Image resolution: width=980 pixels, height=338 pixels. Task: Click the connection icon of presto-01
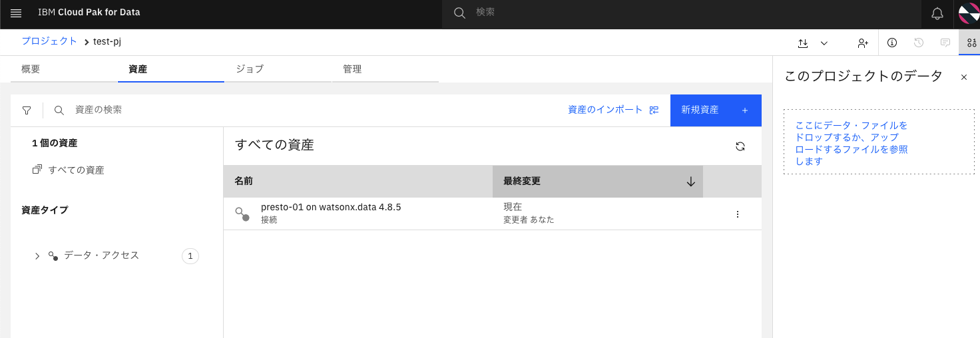pyautogui.click(x=242, y=214)
